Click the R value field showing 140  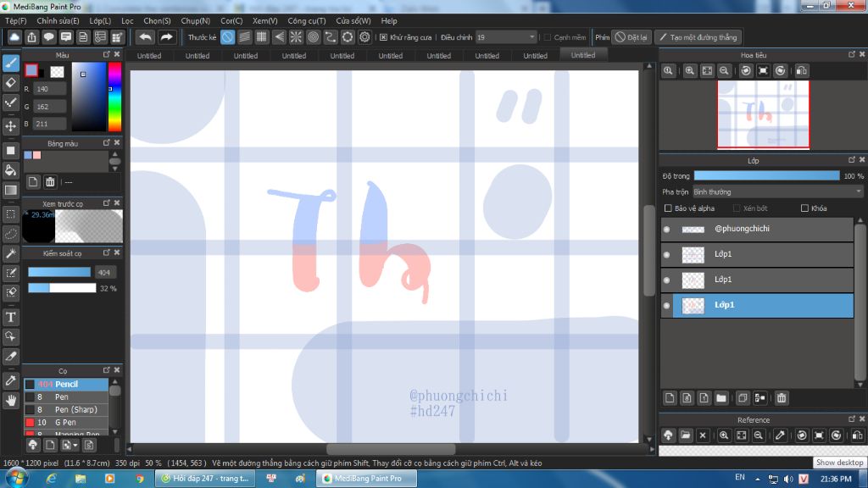[x=49, y=88]
